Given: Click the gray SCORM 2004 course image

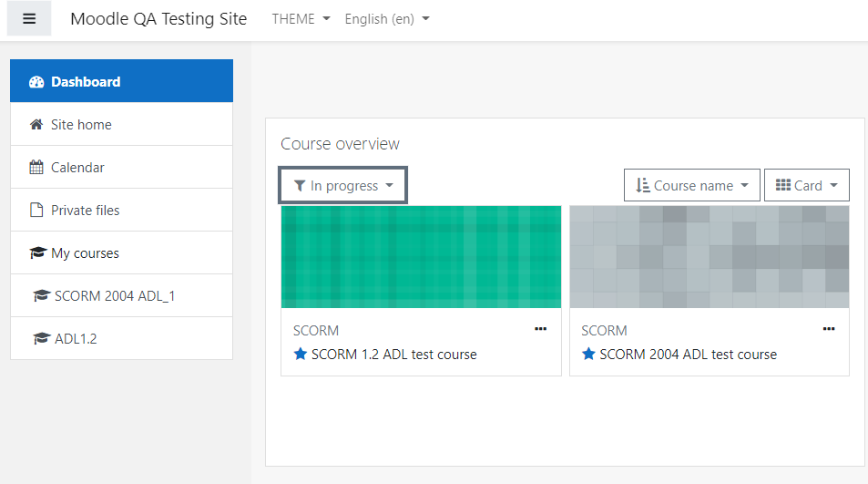Looking at the screenshot, I should click(710, 257).
